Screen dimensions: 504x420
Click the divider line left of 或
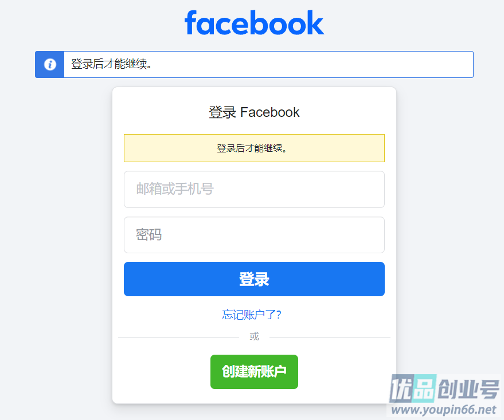tap(179, 337)
